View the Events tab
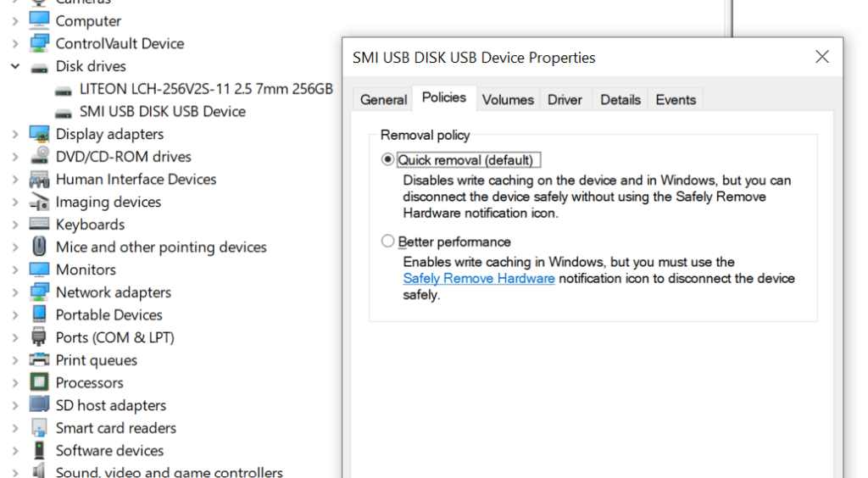868x478 pixels. click(676, 100)
